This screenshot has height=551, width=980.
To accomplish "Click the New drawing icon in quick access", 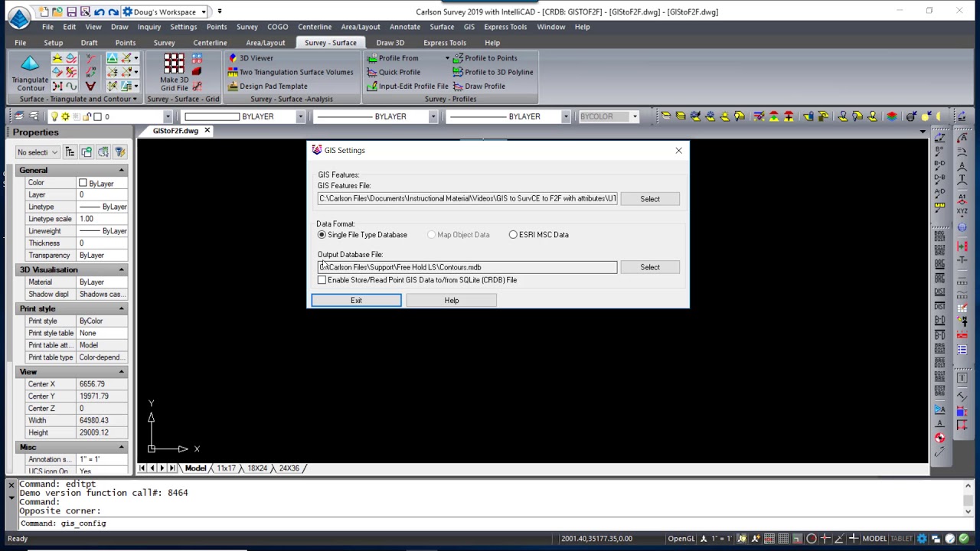I will point(44,11).
